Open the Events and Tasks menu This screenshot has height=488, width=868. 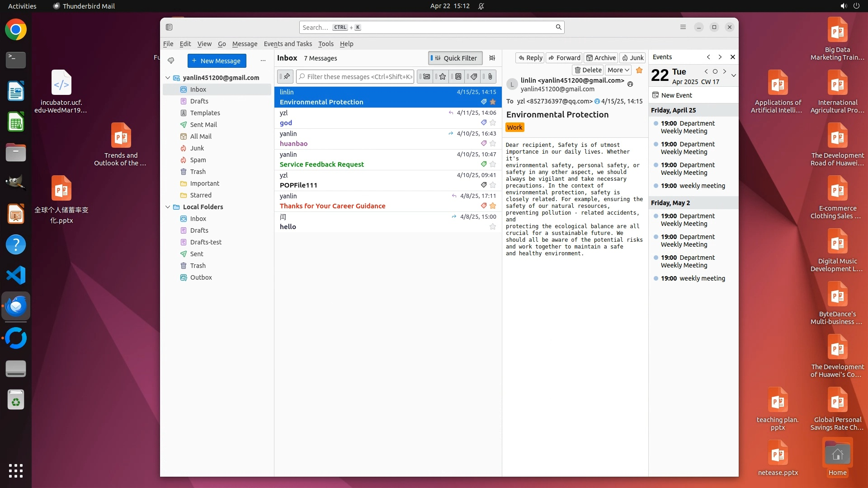288,44
